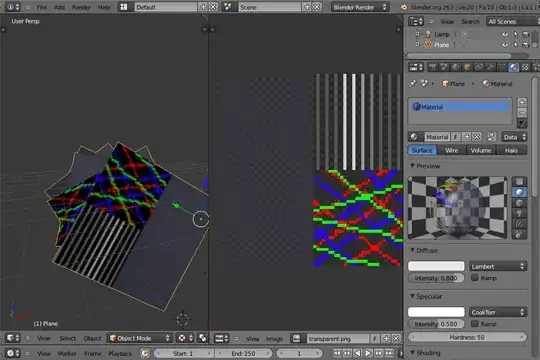The height and width of the screenshot is (360, 540).
Task: Click the Hardness: 50 slider
Action: 467,337
